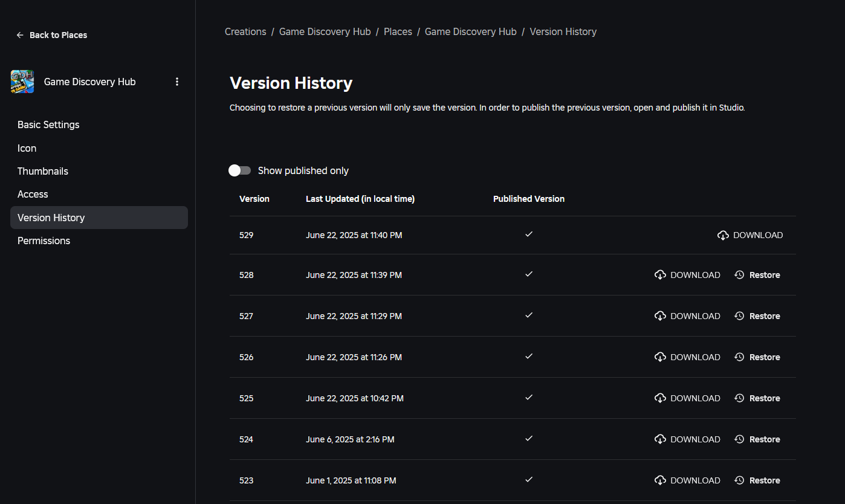Image resolution: width=845 pixels, height=504 pixels.
Task: Click the version number 529 cell
Action: (x=247, y=235)
